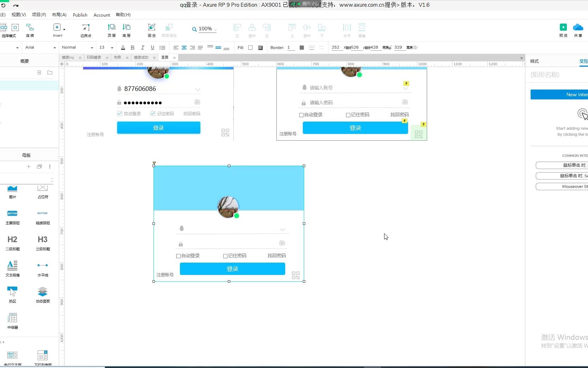Open the 布局(A) menu

(59, 15)
